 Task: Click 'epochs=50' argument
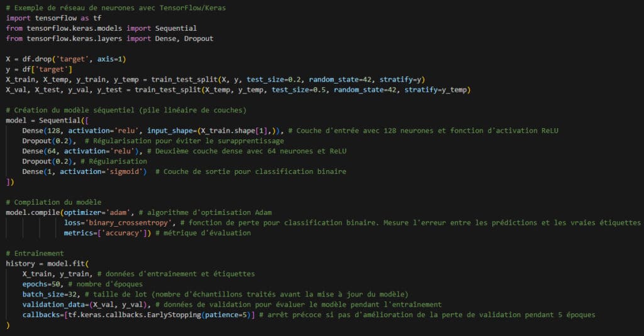pyautogui.click(x=41, y=284)
